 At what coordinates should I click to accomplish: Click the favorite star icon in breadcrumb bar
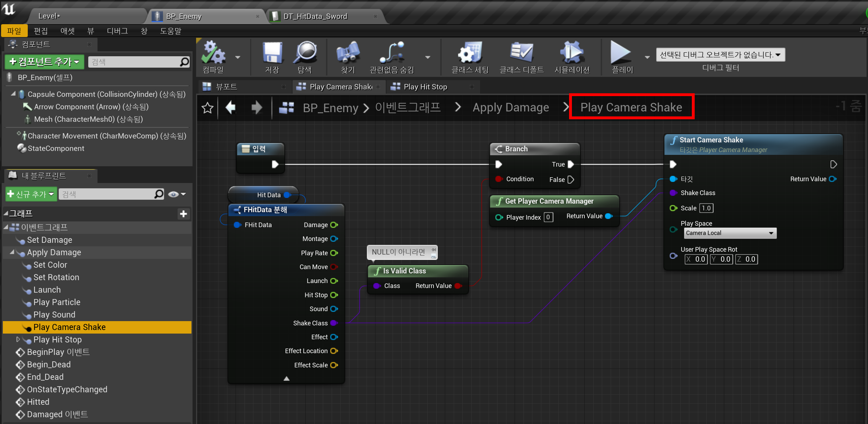[207, 108]
